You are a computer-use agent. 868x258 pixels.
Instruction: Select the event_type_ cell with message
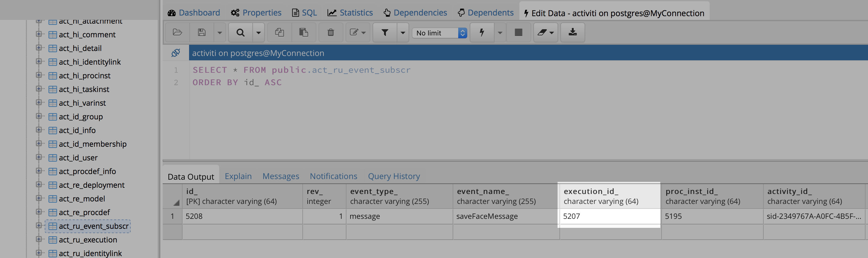click(x=400, y=216)
